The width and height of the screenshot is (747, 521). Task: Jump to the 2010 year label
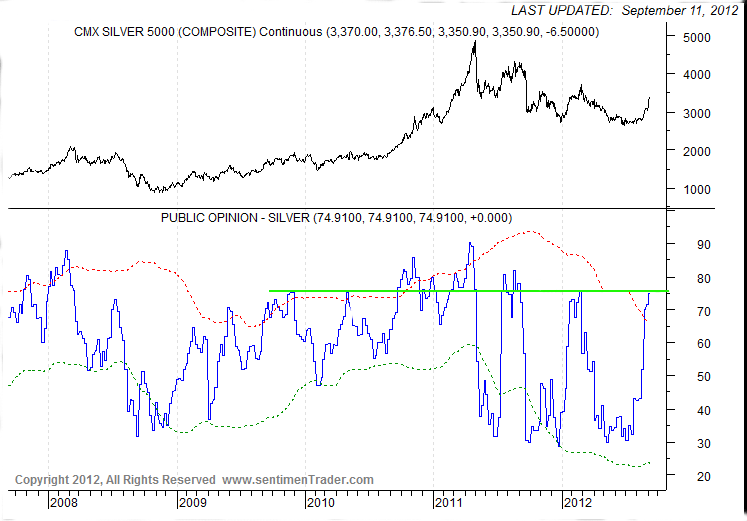[320, 503]
